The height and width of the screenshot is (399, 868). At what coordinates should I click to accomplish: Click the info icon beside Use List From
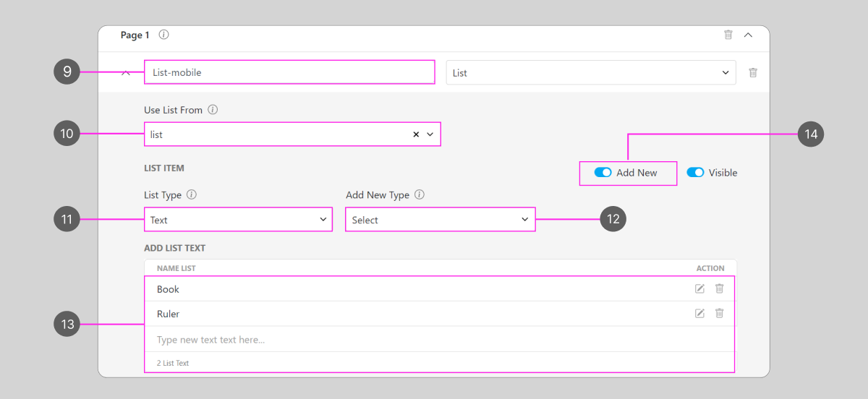pos(213,111)
